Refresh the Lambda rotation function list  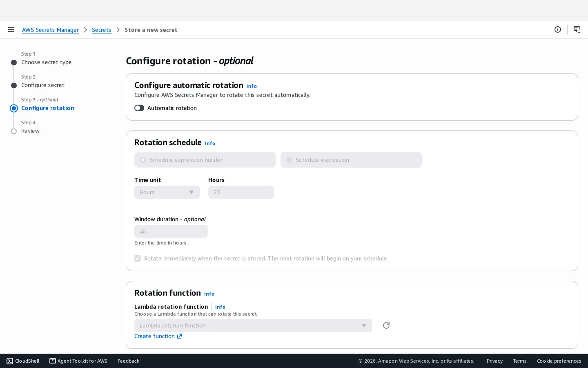[x=386, y=325]
